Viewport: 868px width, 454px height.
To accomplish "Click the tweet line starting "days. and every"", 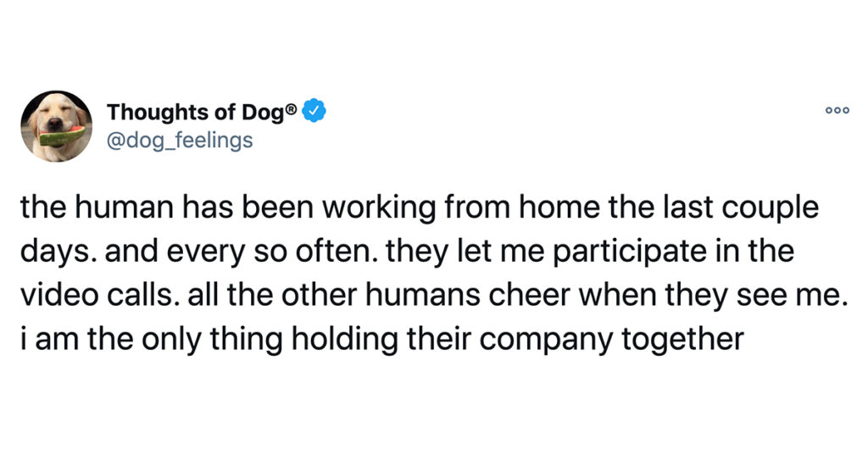I will 408,252.
